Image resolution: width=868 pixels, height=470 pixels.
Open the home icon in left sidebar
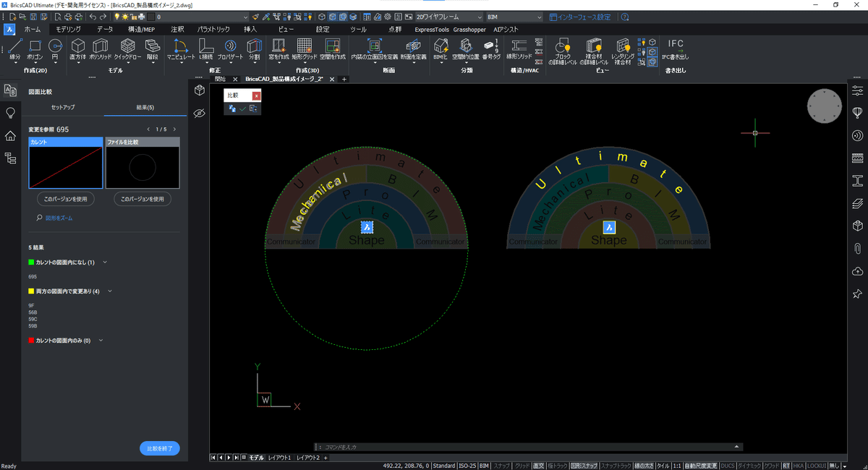(10, 136)
